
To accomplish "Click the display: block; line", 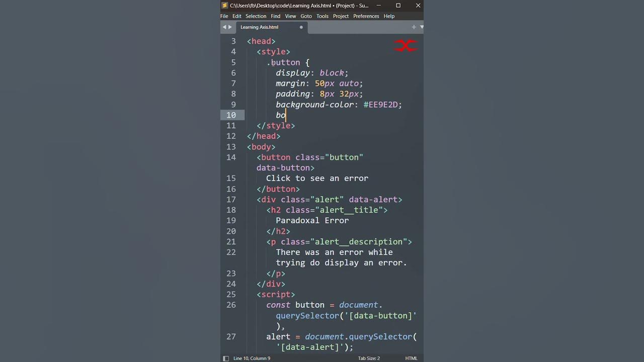I will click(312, 73).
